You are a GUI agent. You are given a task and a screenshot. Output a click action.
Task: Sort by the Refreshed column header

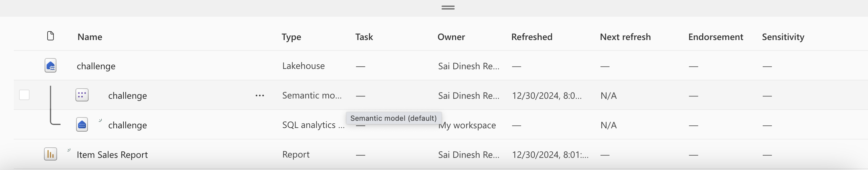pyautogui.click(x=532, y=37)
